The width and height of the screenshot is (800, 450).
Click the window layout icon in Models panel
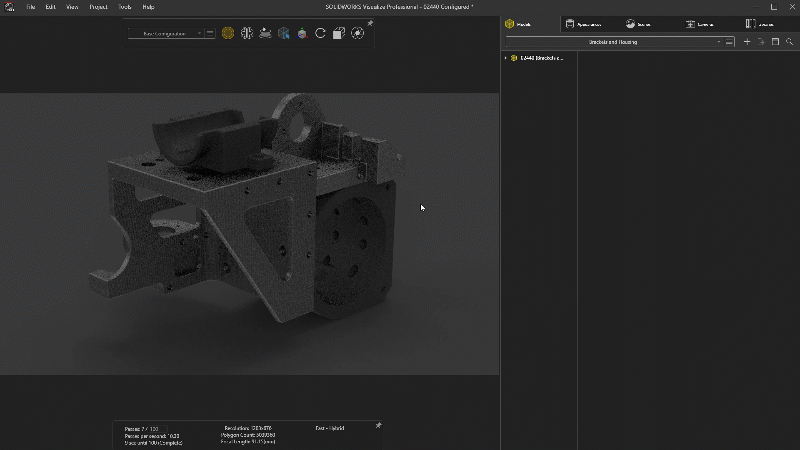[775, 42]
